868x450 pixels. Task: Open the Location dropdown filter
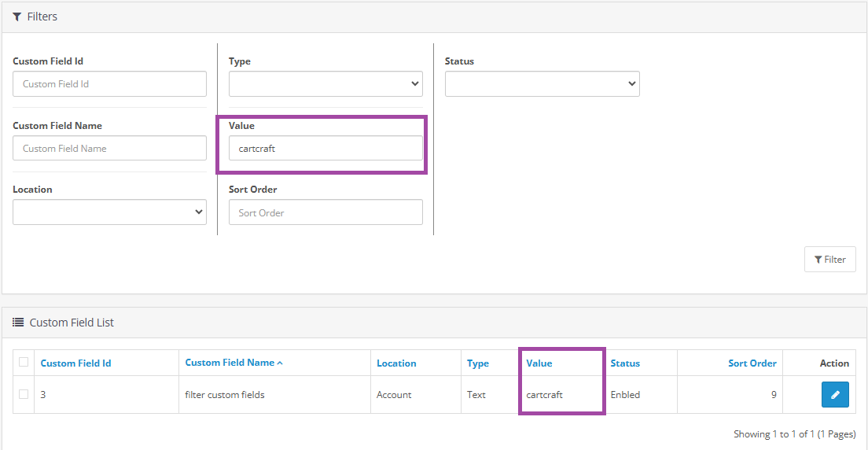pyautogui.click(x=109, y=212)
